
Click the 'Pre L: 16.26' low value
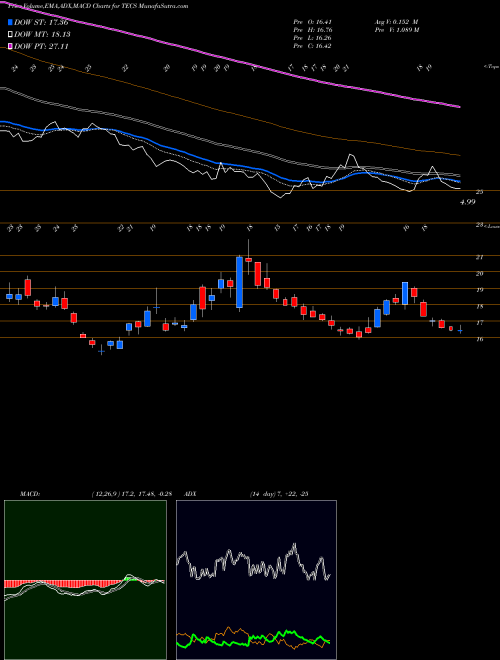point(312,38)
